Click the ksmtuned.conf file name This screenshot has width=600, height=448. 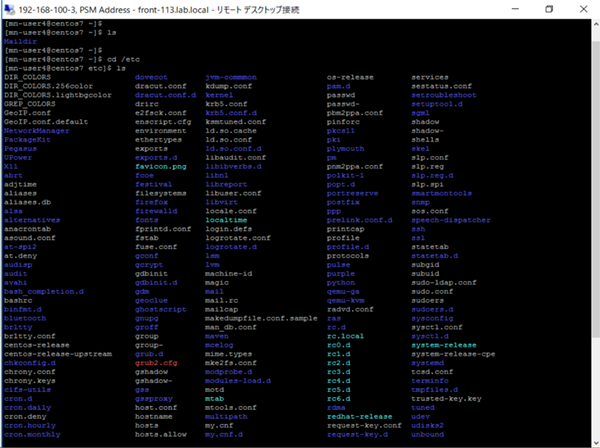point(236,122)
